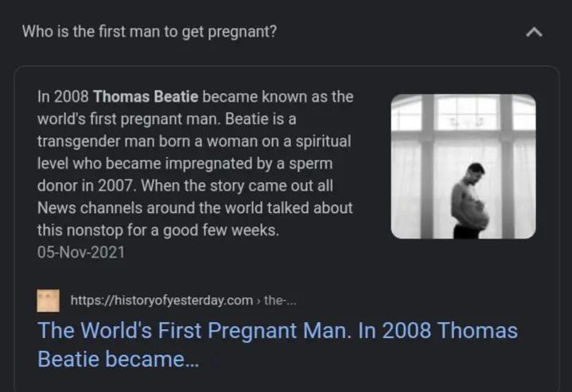Click "Beatie became…" on the title's second line
Image resolution: width=572 pixels, height=392 pixels.
118,359
